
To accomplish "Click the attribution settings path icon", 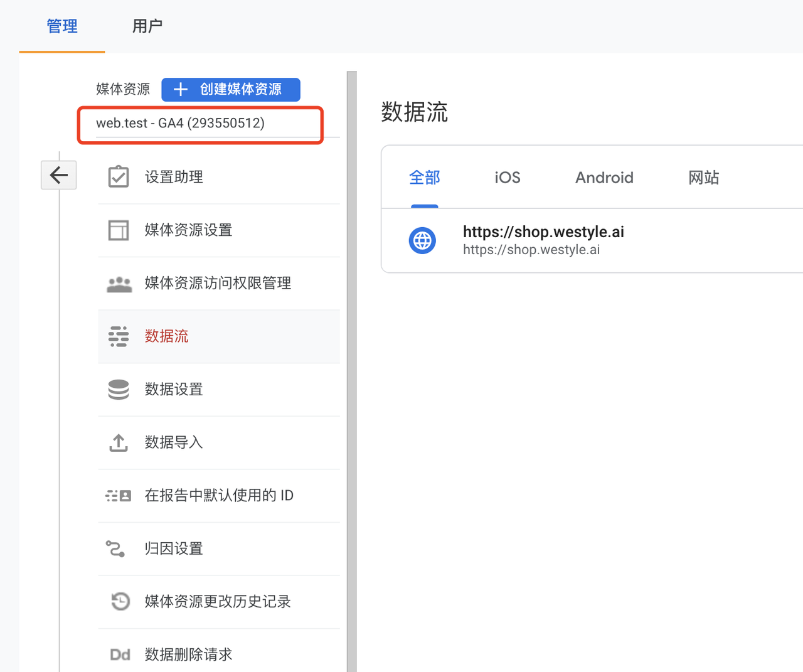I will tap(115, 549).
